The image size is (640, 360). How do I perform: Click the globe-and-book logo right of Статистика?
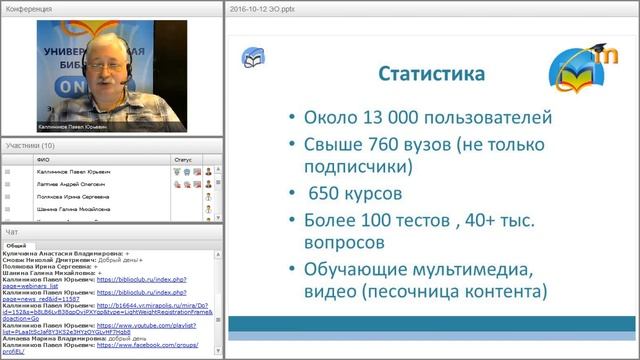(x=583, y=69)
